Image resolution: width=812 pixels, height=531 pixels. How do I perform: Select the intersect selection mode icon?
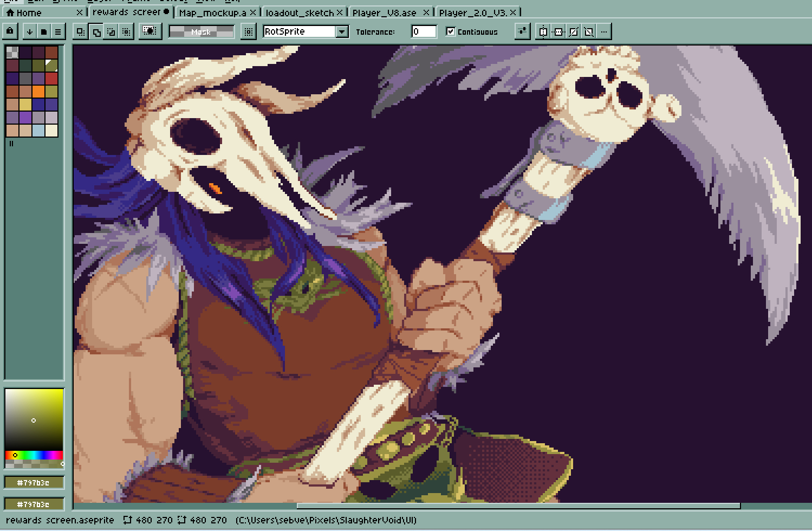click(x=126, y=31)
